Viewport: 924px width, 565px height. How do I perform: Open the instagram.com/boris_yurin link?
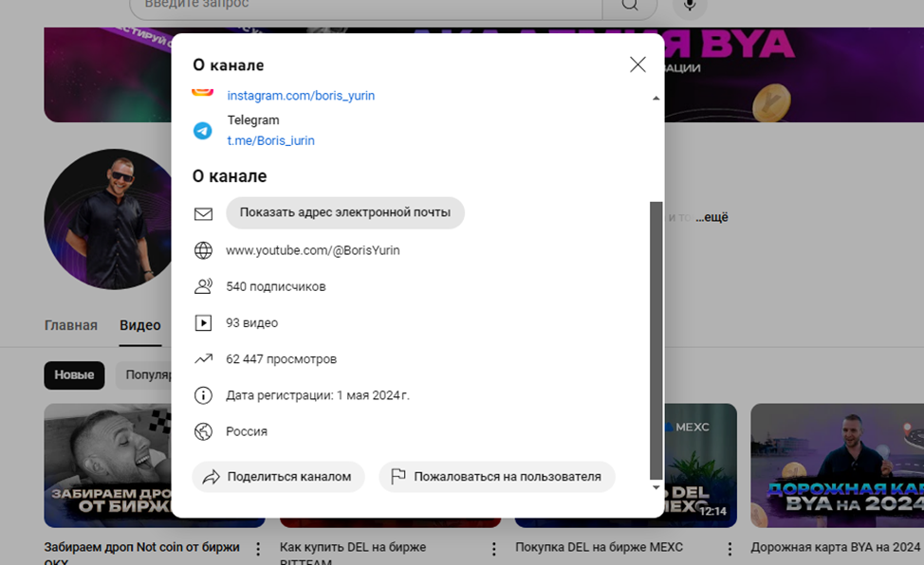point(301,96)
